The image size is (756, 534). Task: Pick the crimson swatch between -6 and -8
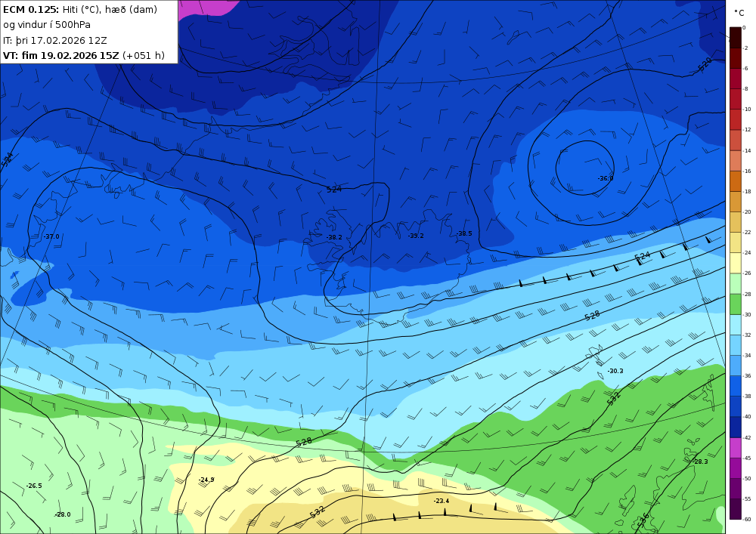736,79
